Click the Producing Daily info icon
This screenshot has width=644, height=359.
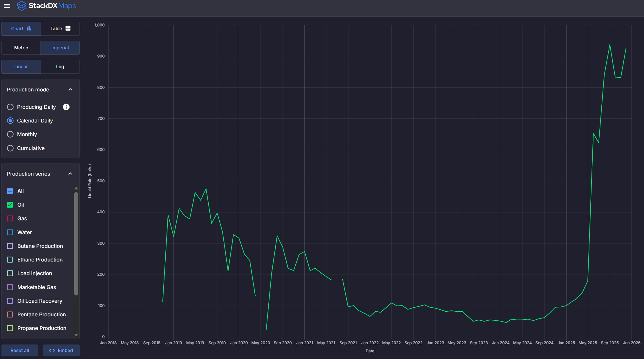66,107
